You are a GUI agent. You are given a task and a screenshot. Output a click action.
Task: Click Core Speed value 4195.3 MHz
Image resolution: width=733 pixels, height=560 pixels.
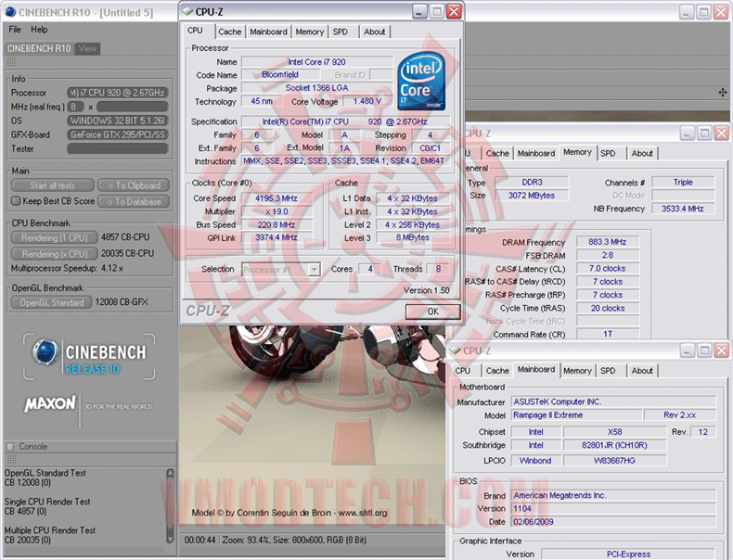coord(276,198)
